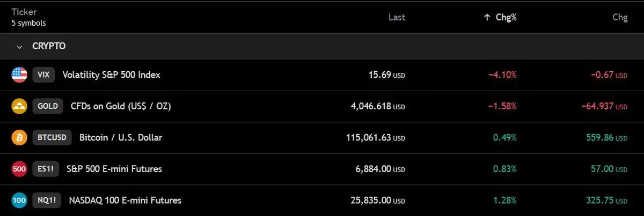Open Bitcoin / U.S. Dollar row
Image resolution: width=644 pixels, height=216 pixels.
click(121, 138)
